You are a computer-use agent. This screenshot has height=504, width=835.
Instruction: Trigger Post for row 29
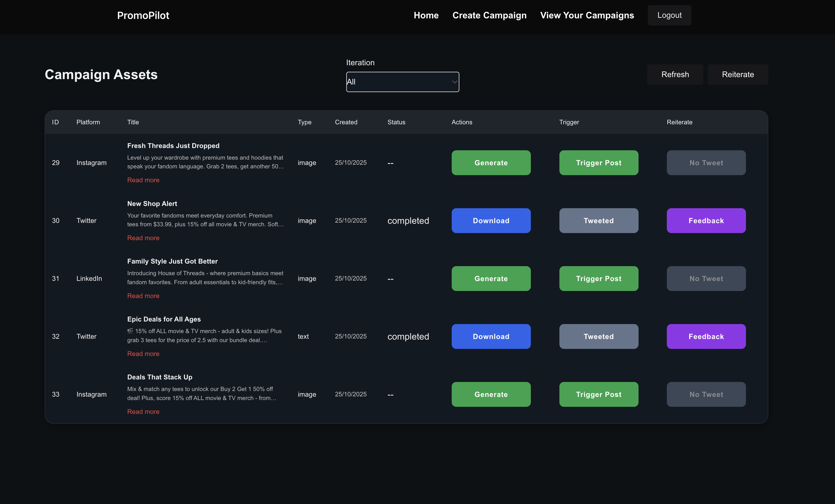pos(598,162)
